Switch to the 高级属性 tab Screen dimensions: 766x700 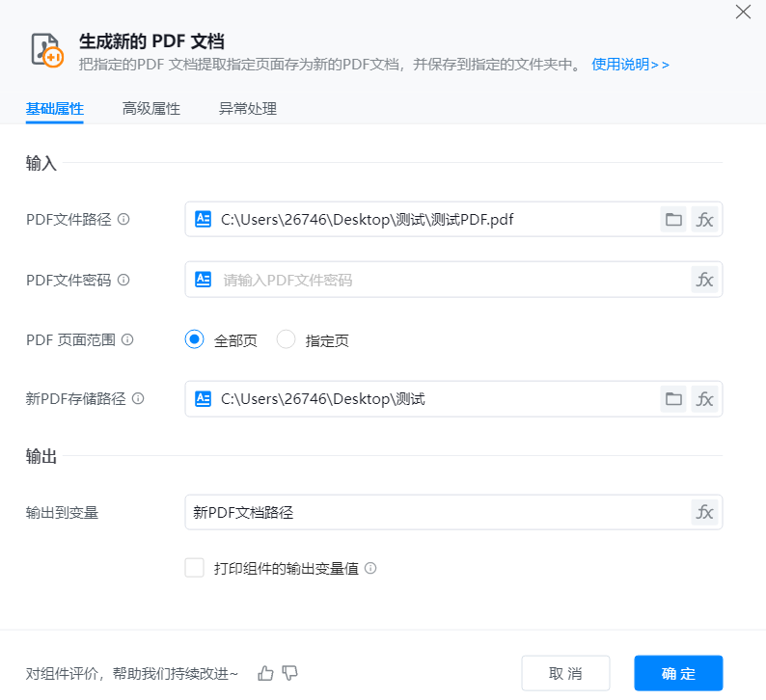tap(150, 109)
